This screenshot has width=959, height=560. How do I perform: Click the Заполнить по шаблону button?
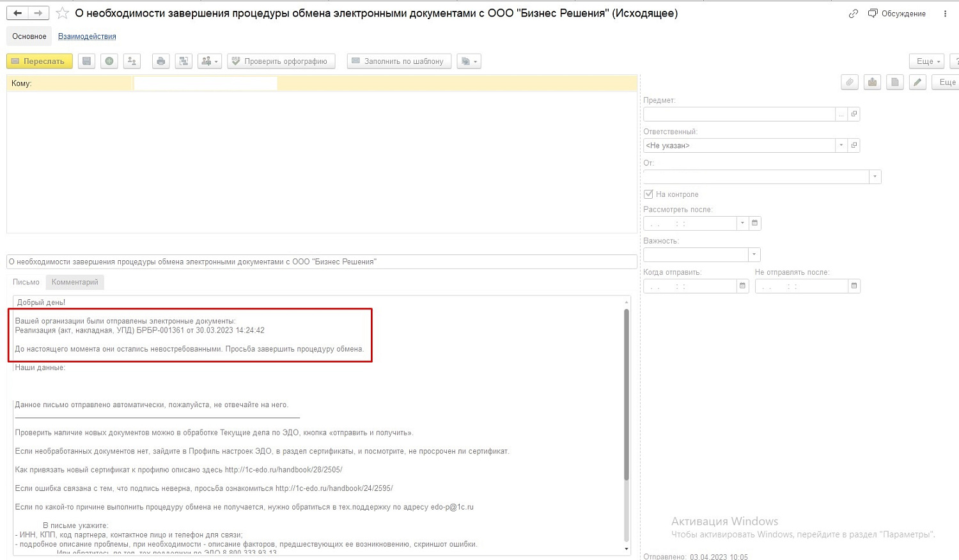point(399,61)
